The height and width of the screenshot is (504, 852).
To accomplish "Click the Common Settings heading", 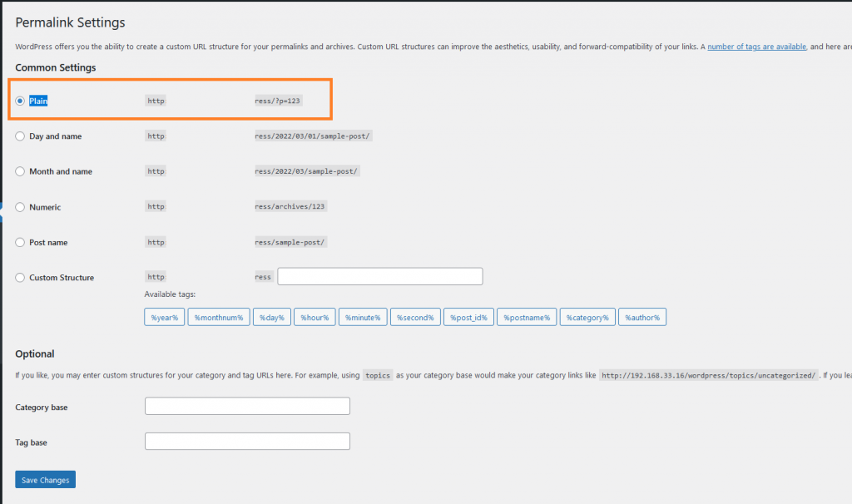I will tap(56, 68).
